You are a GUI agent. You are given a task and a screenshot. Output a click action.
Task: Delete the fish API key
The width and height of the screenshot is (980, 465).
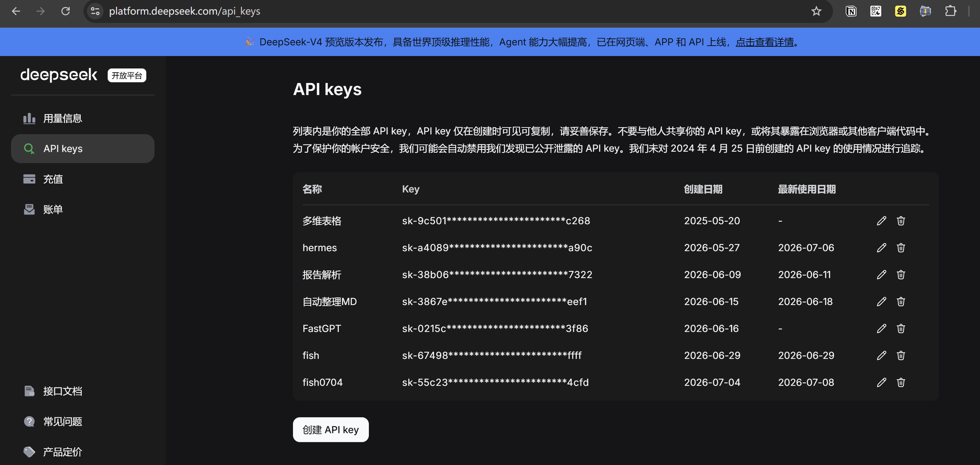tap(901, 355)
